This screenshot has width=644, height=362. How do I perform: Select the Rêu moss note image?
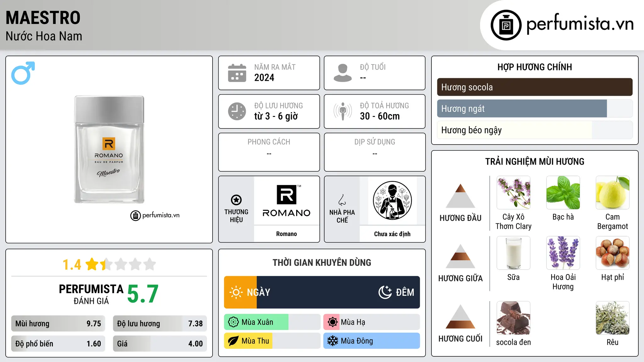coord(613,318)
